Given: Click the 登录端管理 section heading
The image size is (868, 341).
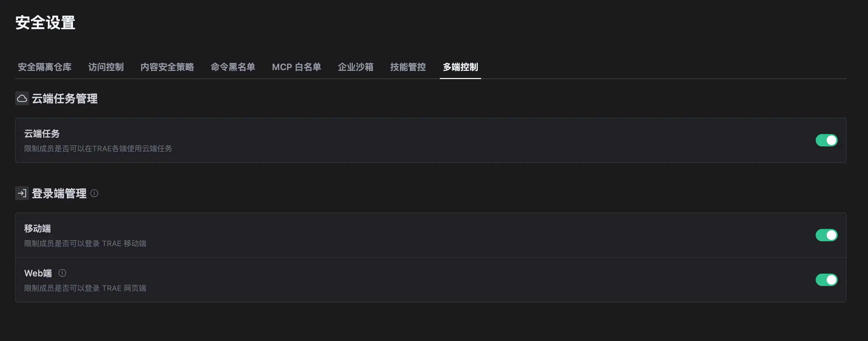Looking at the screenshot, I should coord(59,194).
